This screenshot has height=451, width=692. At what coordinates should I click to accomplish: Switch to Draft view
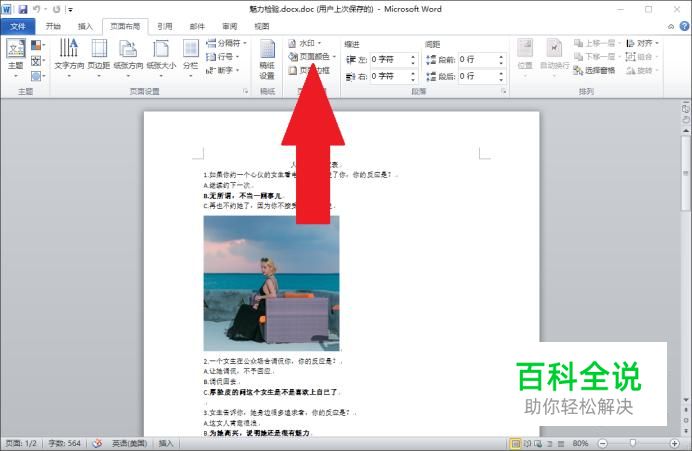click(561, 443)
